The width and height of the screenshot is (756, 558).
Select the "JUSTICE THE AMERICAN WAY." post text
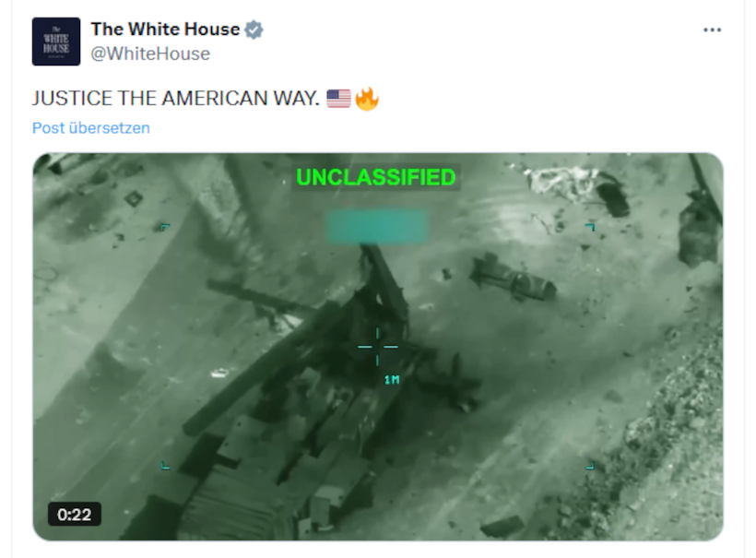tap(175, 99)
